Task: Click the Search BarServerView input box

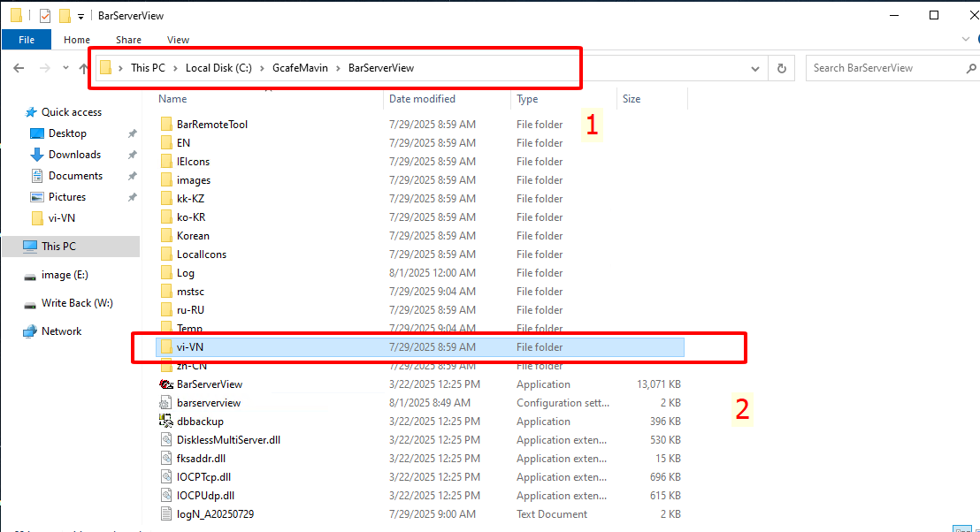Action: pos(884,68)
